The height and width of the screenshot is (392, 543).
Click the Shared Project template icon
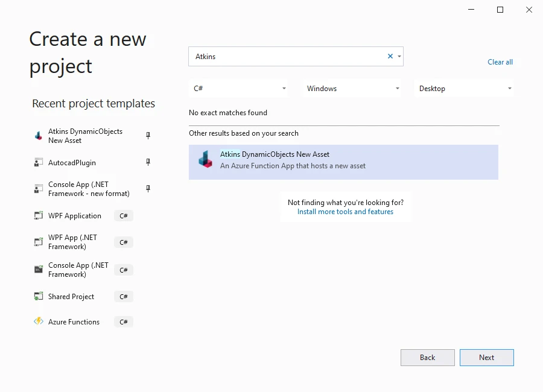click(37, 296)
